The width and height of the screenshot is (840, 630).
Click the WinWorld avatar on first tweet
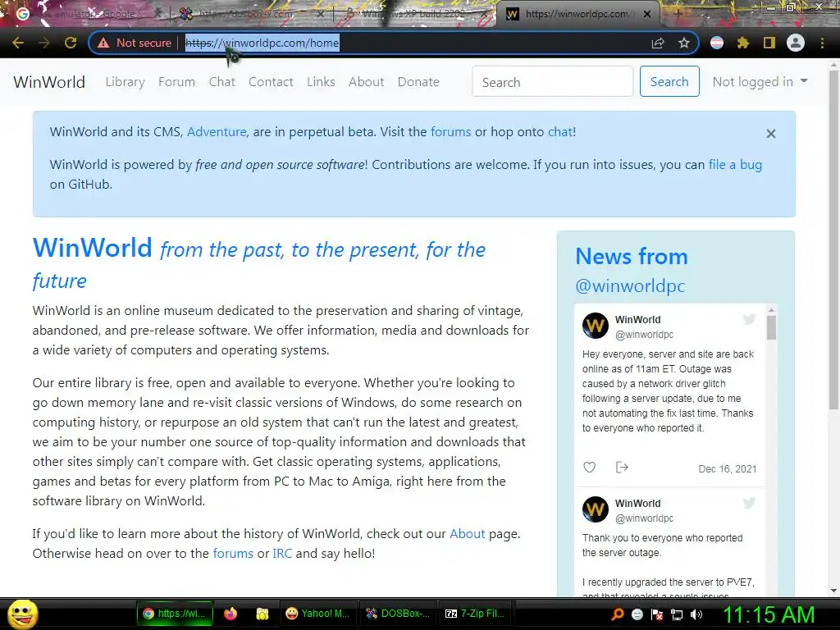[x=596, y=326]
